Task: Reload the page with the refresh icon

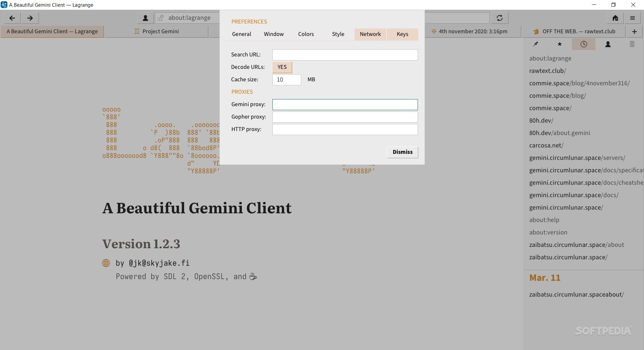Action: [500, 18]
